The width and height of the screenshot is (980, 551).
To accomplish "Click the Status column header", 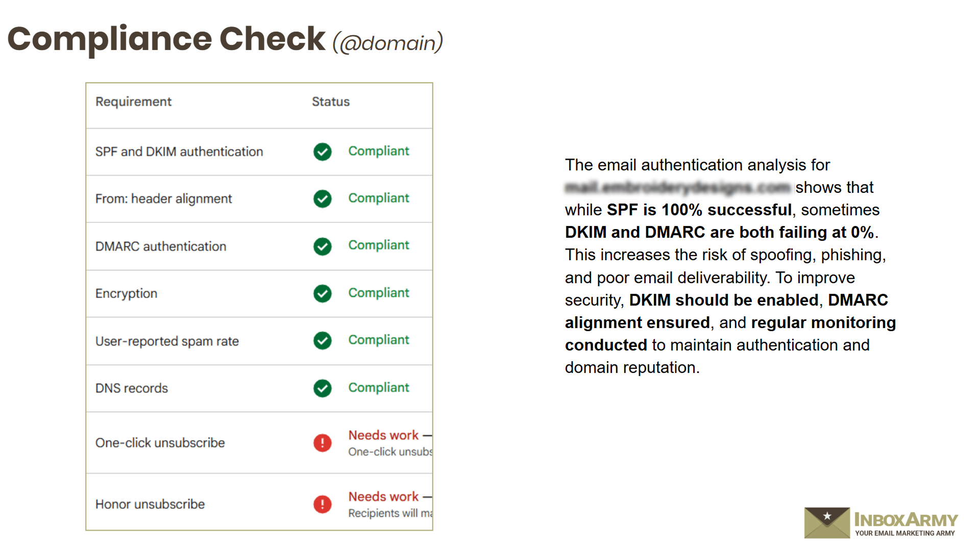I will coord(331,102).
